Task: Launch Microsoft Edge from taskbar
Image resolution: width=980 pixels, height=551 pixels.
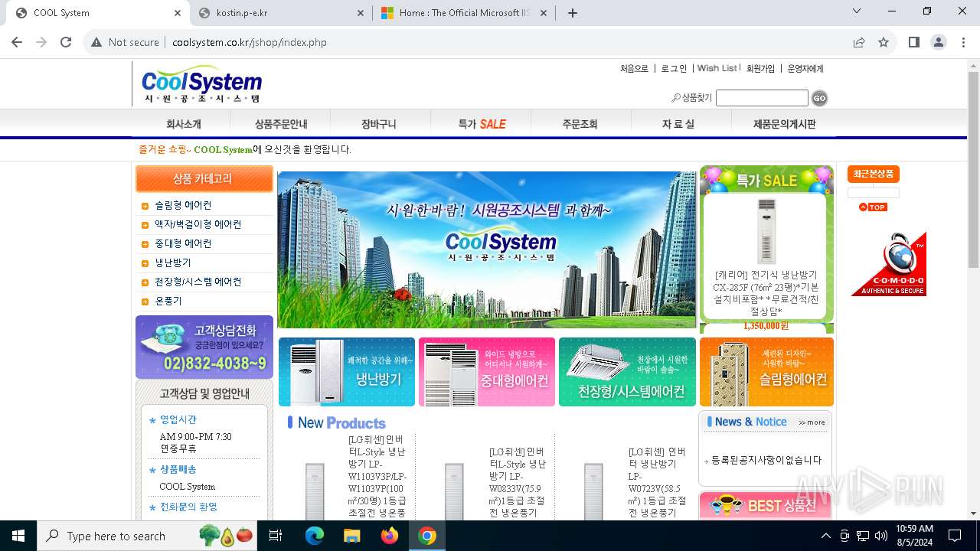Action: pyautogui.click(x=314, y=536)
